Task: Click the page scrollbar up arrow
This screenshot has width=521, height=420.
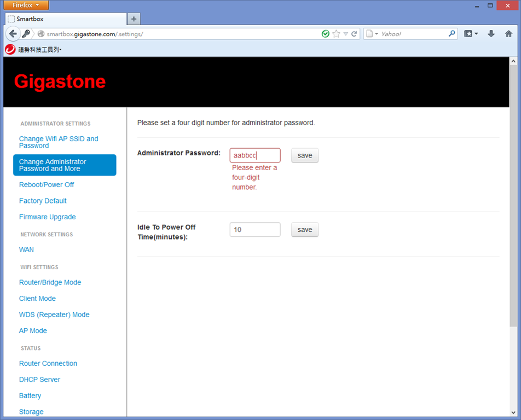Action: click(513, 61)
